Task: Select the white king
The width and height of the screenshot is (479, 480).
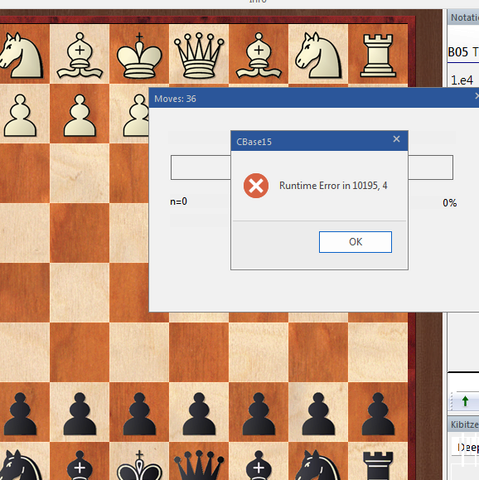Action: coord(139,55)
